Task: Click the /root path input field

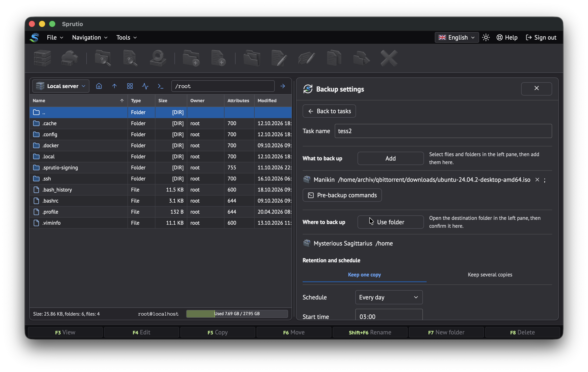Action: coord(223,86)
